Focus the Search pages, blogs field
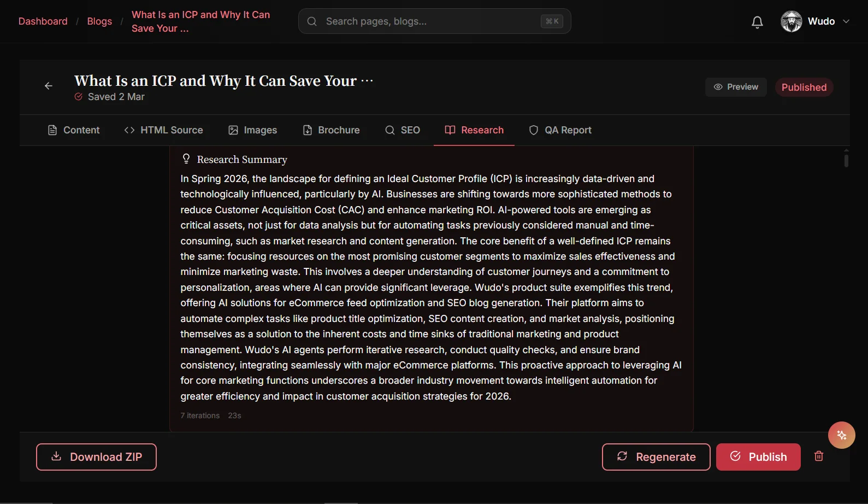 pos(435,21)
